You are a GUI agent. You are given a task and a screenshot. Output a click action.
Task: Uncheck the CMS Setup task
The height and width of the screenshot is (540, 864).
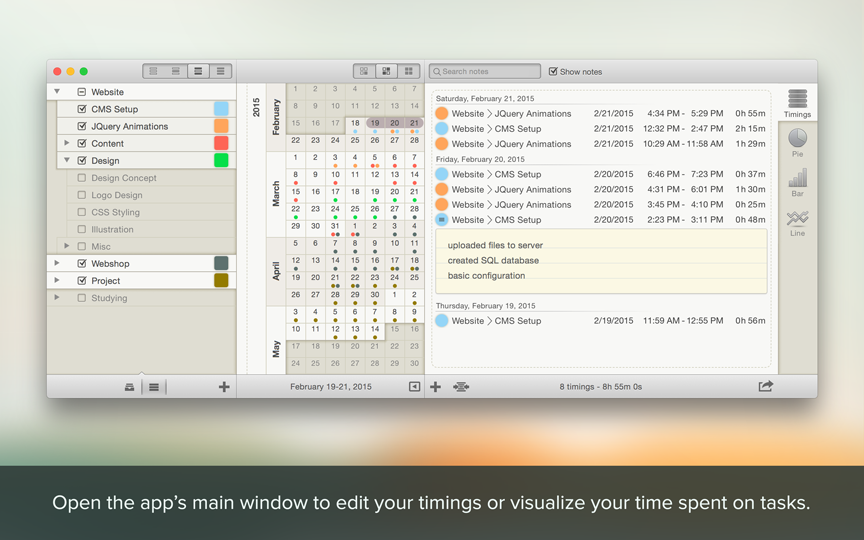(82, 109)
